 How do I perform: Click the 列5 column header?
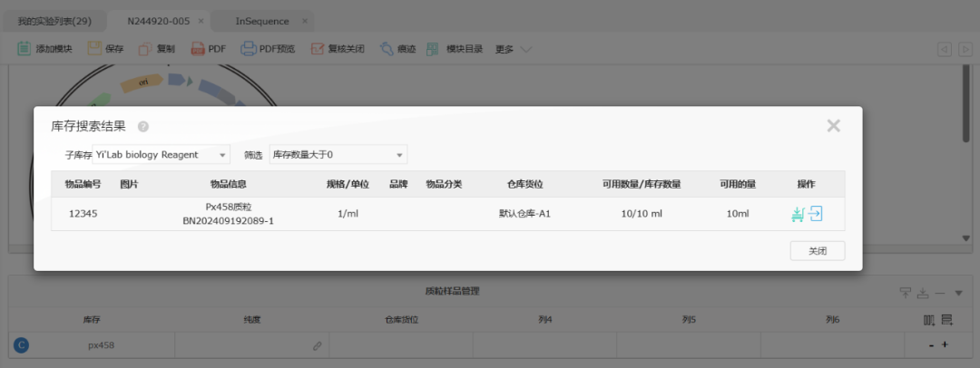coord(689,320)
